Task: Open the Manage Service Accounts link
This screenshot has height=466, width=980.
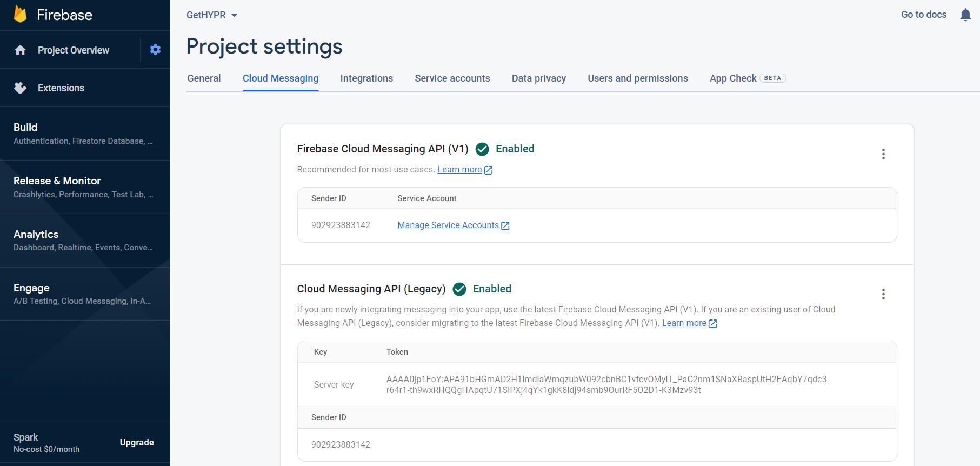Action: coord(448,225)
